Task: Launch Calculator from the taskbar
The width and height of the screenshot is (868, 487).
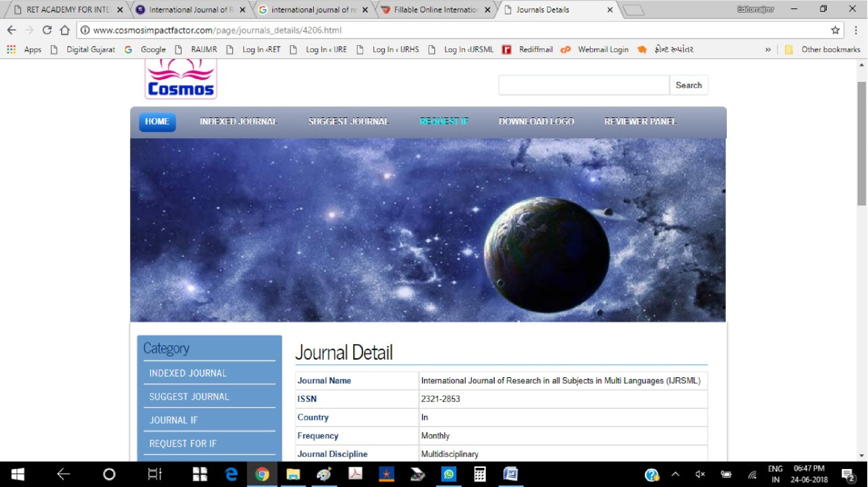Action: pyautogui.click(x=479, y=474)
